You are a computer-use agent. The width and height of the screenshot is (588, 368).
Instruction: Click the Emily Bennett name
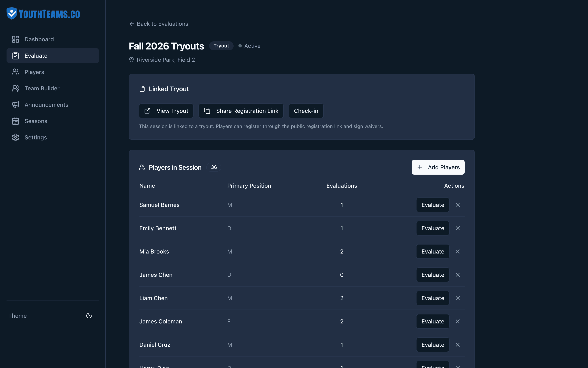click(x=158, y=228)
